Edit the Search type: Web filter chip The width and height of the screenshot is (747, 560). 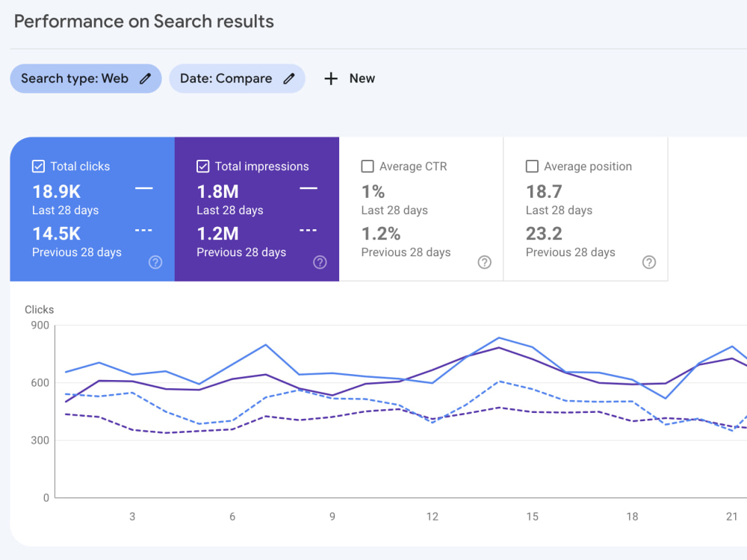pyautogui.click(x=86, y=78)
